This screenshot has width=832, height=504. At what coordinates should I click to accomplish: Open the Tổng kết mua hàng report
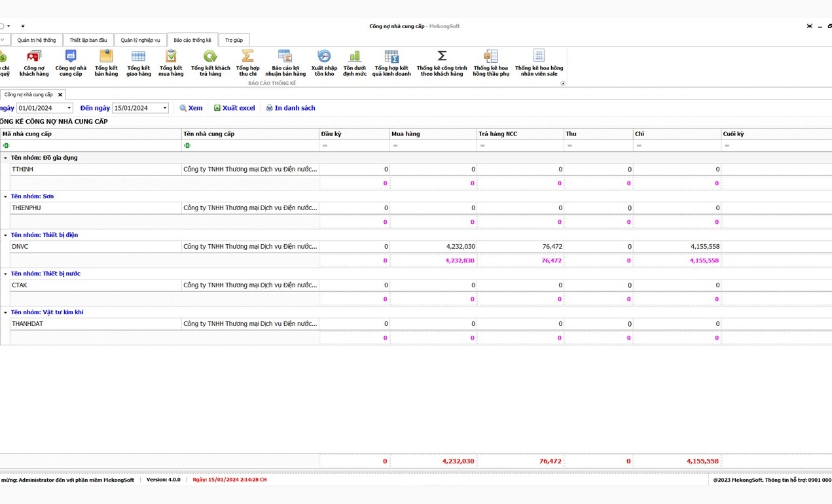tap(171, 63)
